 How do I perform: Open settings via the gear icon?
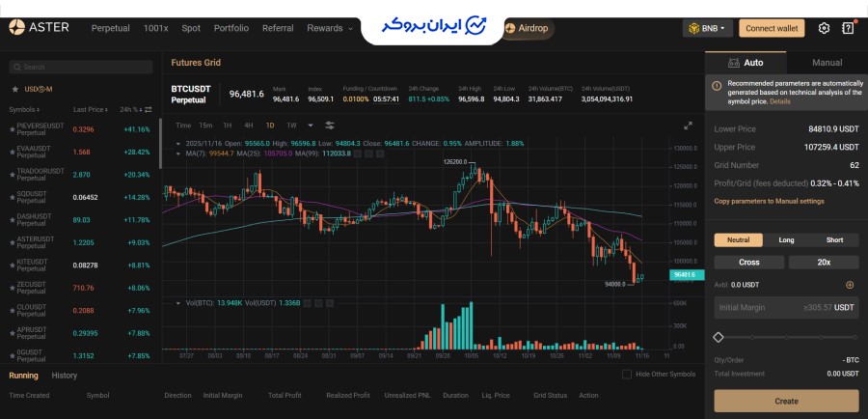coord(824,28)
